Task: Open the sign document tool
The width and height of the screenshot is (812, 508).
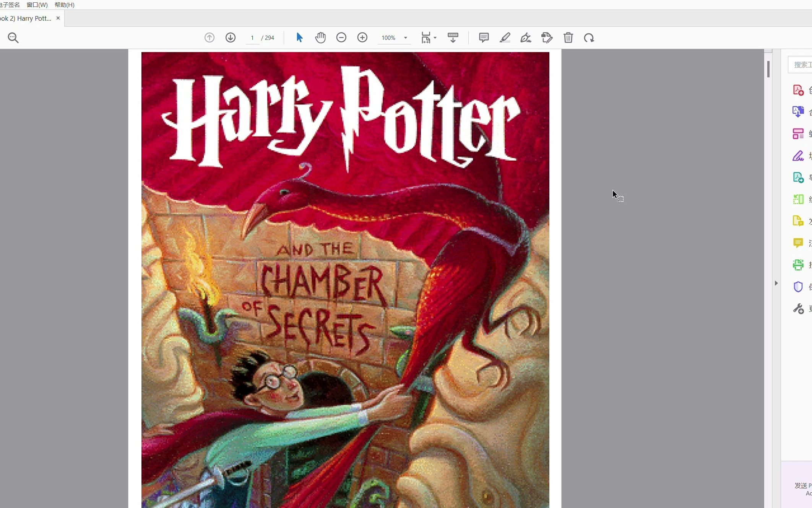Action: [526, 37]
